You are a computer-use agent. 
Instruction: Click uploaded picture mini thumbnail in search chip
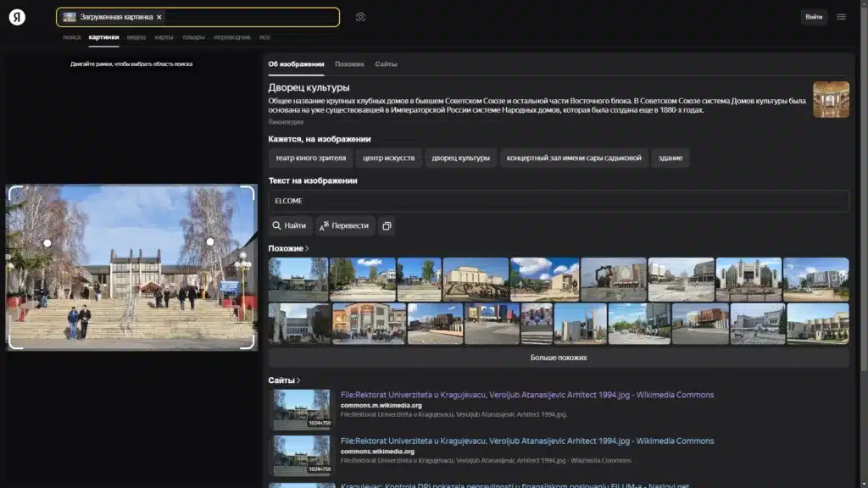pos(70,17)
